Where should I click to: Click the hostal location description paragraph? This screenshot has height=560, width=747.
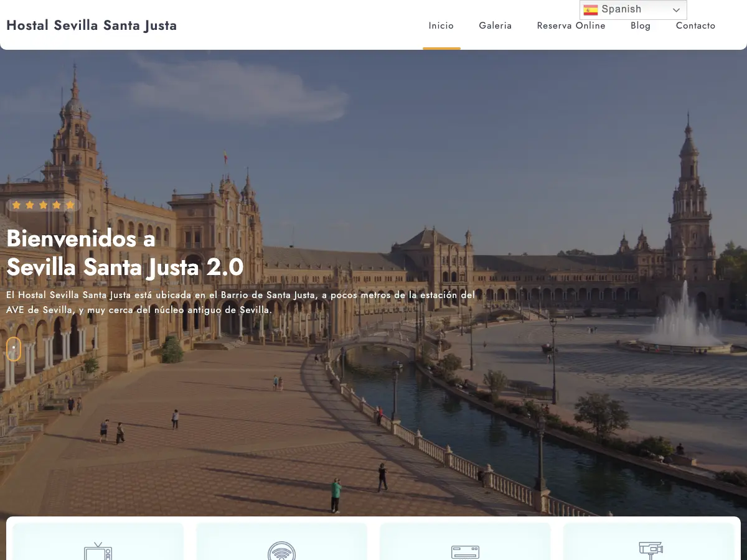pyautogui.click(x=241, y=302)
